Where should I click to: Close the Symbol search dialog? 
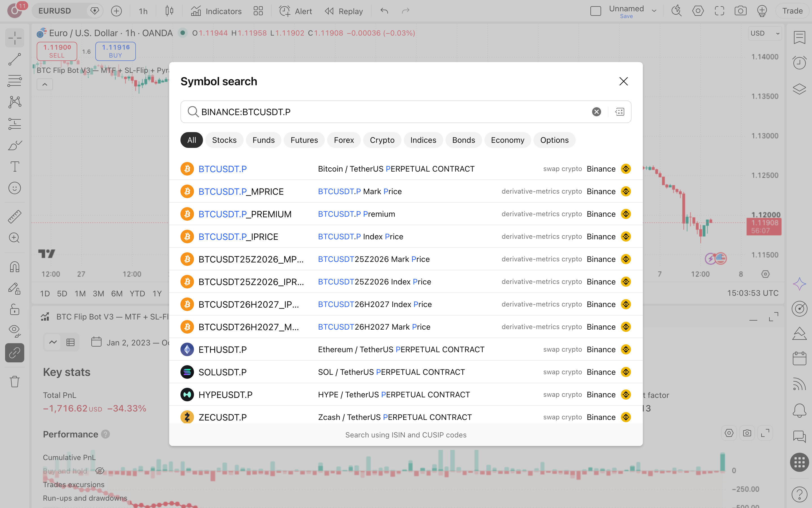(x=623, y=81)
